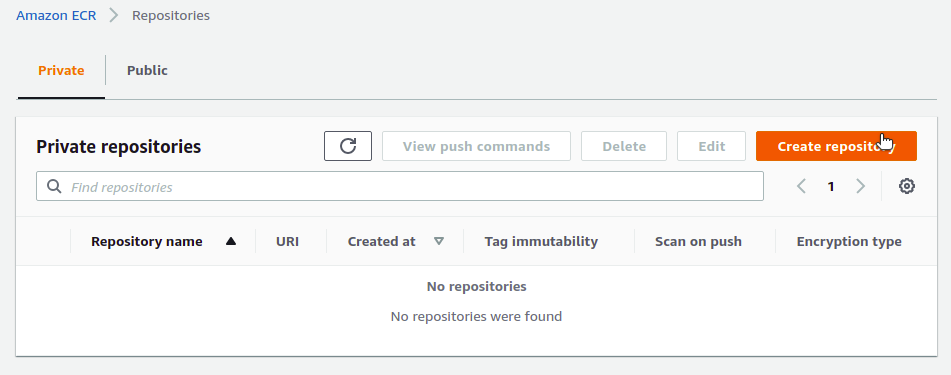Focus the Find repositories search field
This screenshot has width=951, height=375.
[400, 186]
